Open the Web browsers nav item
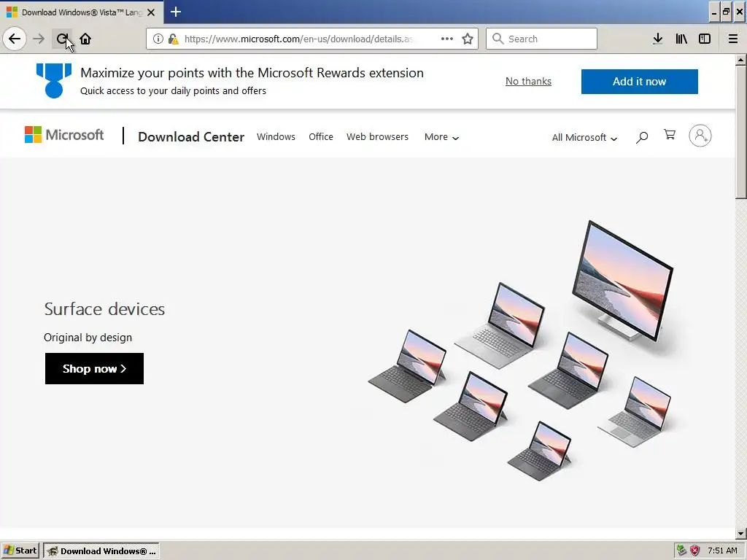 pos(377,136)
